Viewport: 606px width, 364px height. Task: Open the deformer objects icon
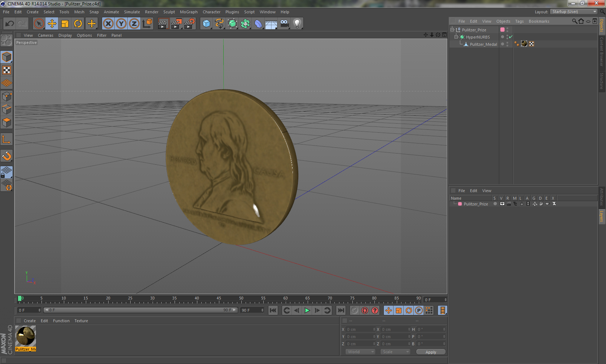tap(259, 24)
